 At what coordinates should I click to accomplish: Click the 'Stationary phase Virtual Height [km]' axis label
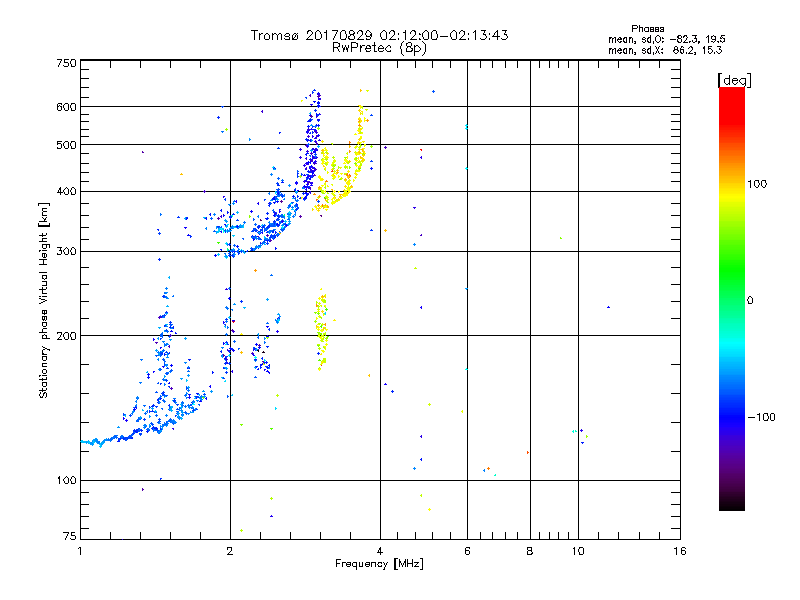pos(44,301)
